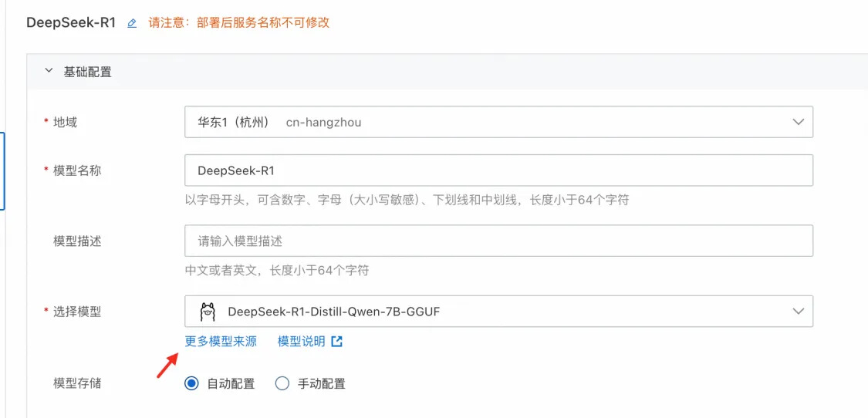Click into the 模型描述 text field
The image size is (868, 418).
click(x=498, y=241)
